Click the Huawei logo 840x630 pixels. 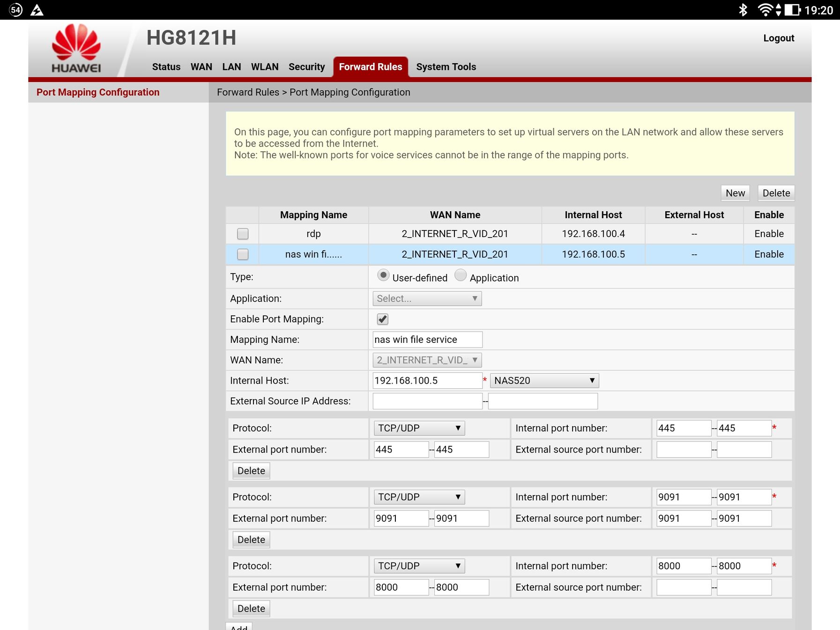[76, 48]
